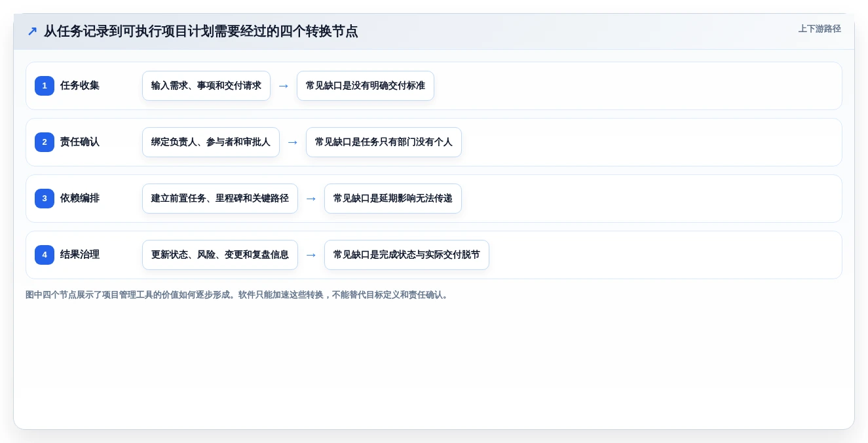This screenshot has height=443, width=868.
Task: Click the box 建立前置任务、里程碑和关键路径
Action: pyautogui.click(x=220, y=199)
